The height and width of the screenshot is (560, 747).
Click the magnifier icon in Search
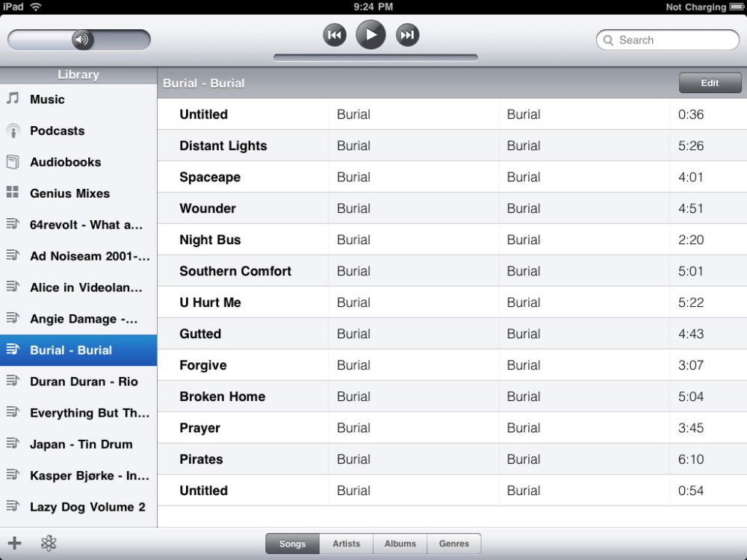(608, 40)
